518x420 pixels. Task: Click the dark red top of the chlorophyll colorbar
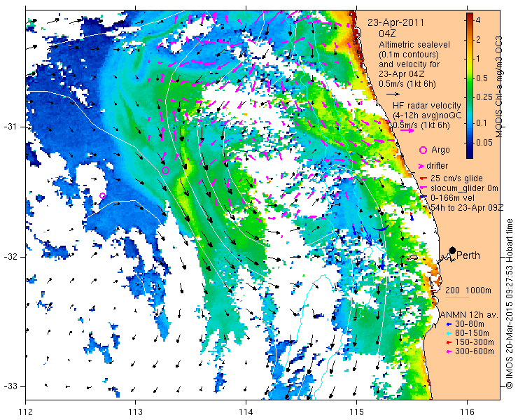coord(469,16)
